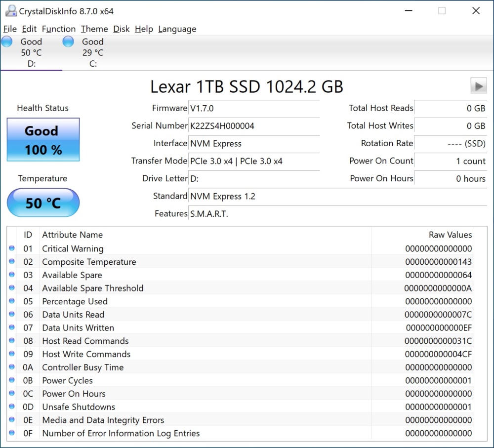The width and height of the screenshot is (494, 448).
Task: Open the Disk menu
Action: (122, 29)
